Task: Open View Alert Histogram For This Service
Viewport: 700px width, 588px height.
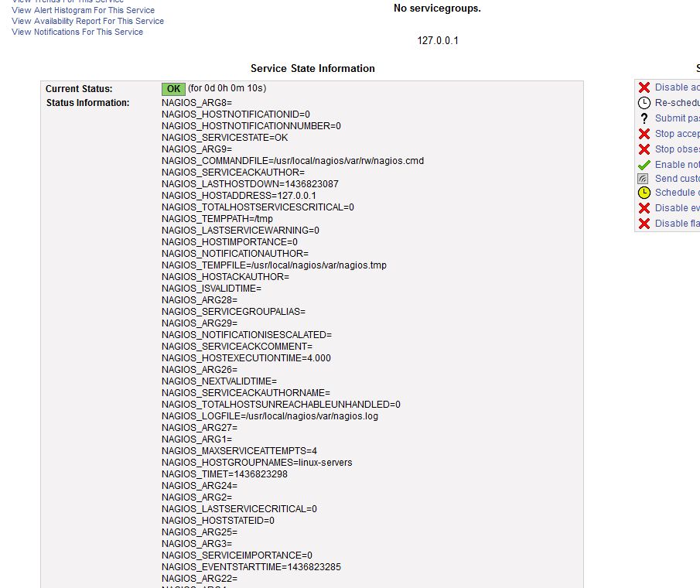Action: coord(83,10)
